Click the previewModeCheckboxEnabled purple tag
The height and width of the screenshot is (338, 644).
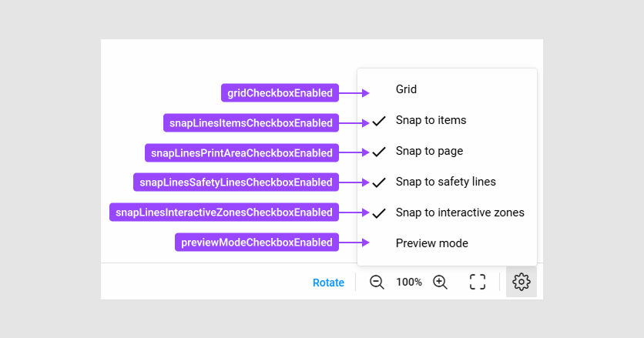(257, 243)
